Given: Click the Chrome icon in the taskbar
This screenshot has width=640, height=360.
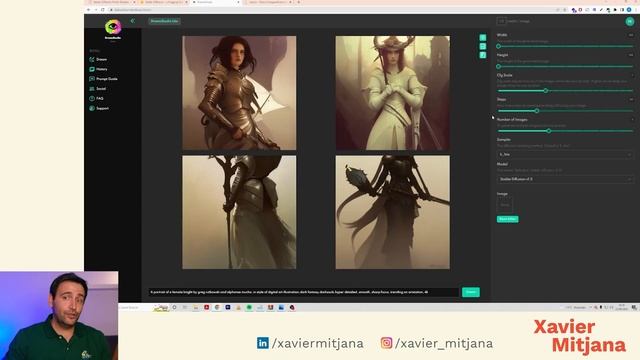Looking at the screenshot, I should click(217, 307).
